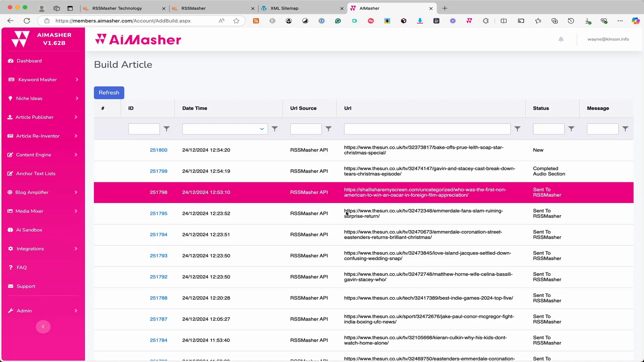Open the Copilot icon in toolbar
This screenshot has height=362, width=644.
(x=635, y=21)
